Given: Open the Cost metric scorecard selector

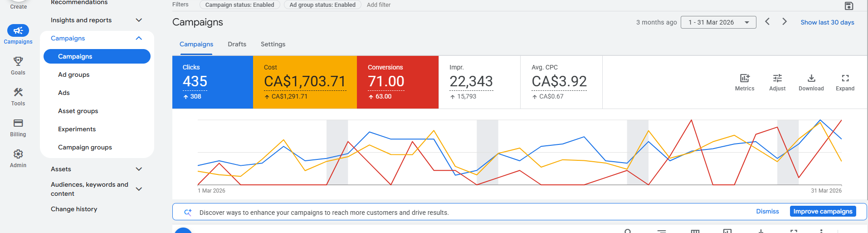Looking at the screenshot, I should click(305, 82).
